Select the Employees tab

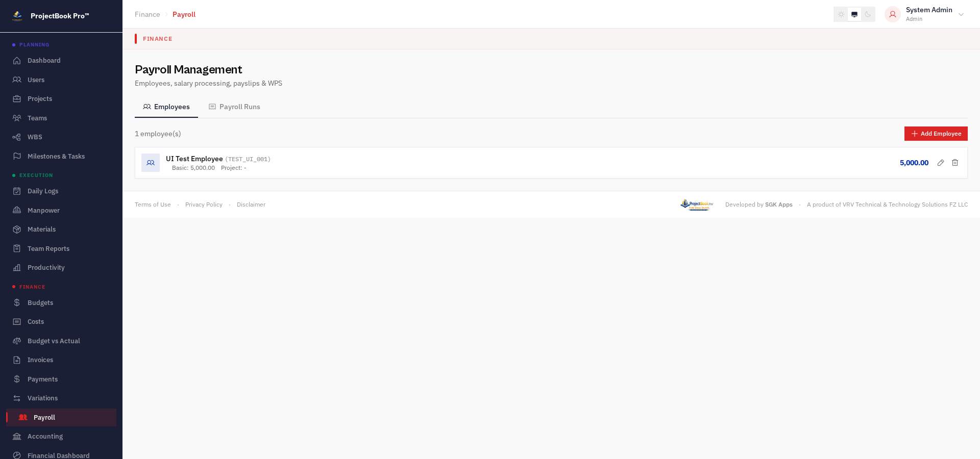coord(166,107)
